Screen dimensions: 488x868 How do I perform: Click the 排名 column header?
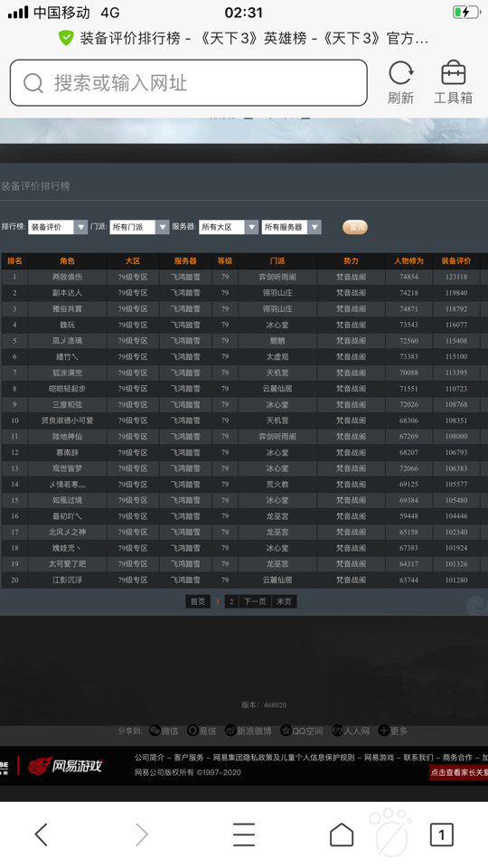[x=15, y=260]
